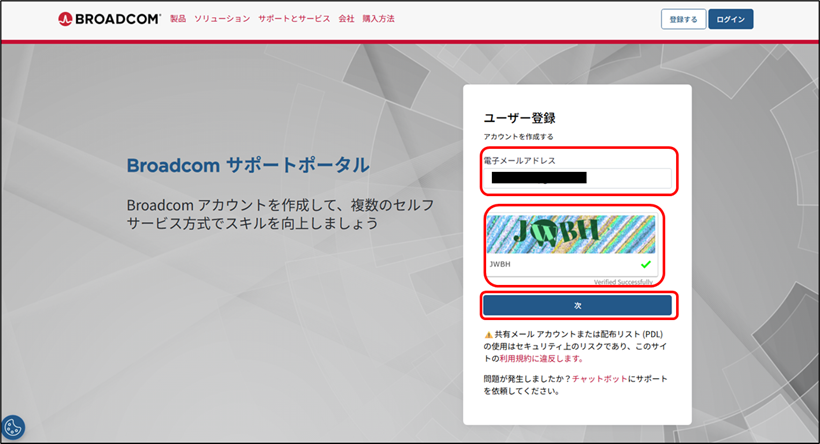Screen dimensions: 820x444
Task: Open the cookie settings icon
Action: pos(13,427)
